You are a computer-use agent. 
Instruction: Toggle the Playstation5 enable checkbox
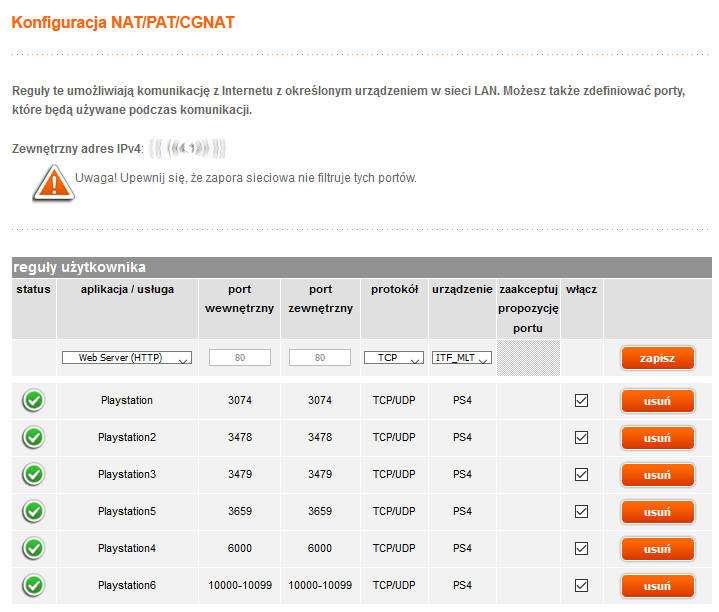coord(581,511)
